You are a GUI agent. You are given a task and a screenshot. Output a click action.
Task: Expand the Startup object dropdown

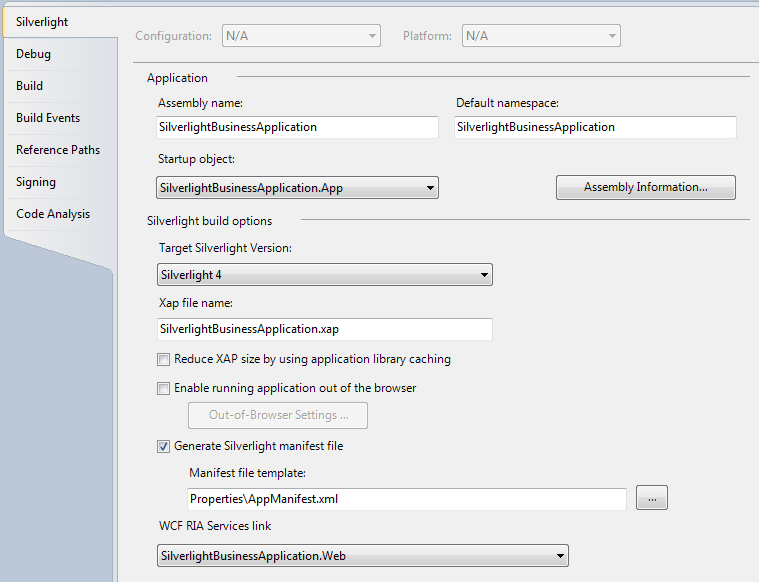[297, 188]
